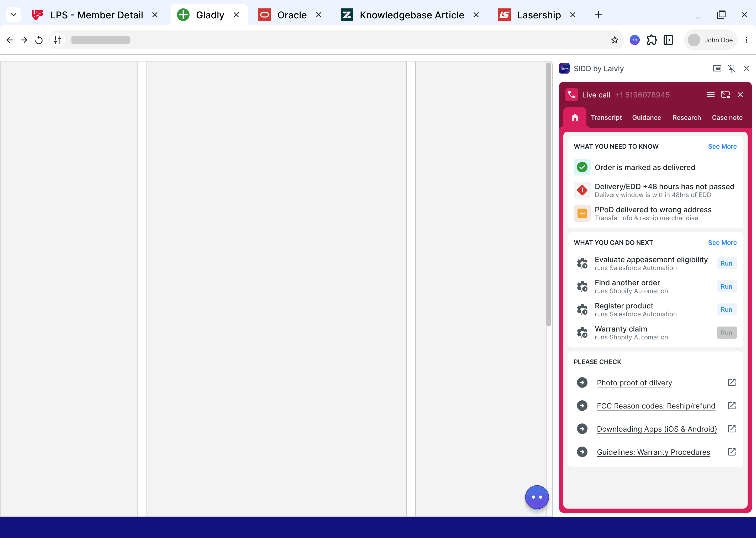This screenshot has height=538, width=756.
Task: Click the floating purple chatbot bubble
Action: point(537,497)
